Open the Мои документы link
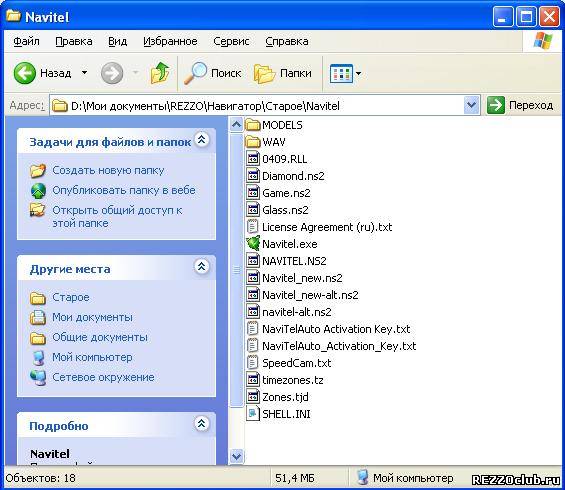 92,317
